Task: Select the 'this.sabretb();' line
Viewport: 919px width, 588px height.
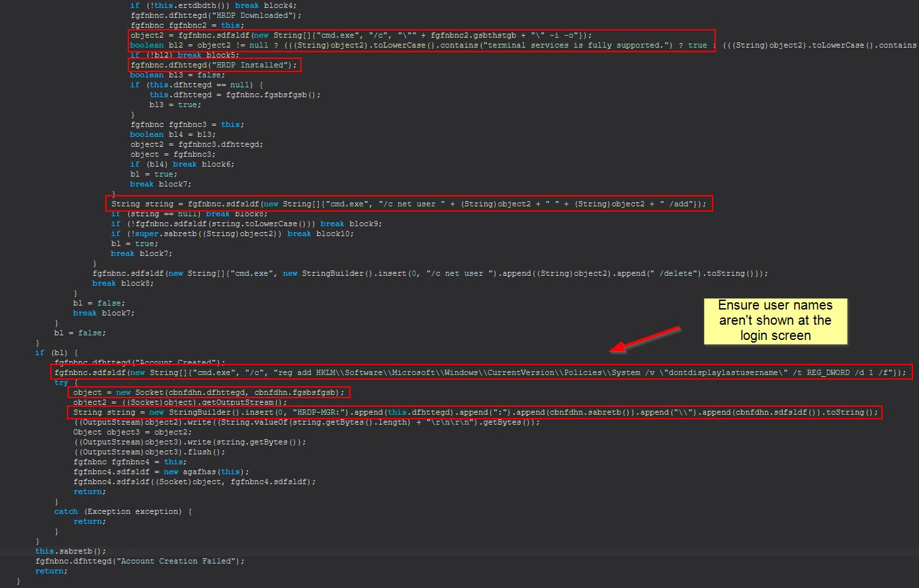Action: (x=70, y=551)
